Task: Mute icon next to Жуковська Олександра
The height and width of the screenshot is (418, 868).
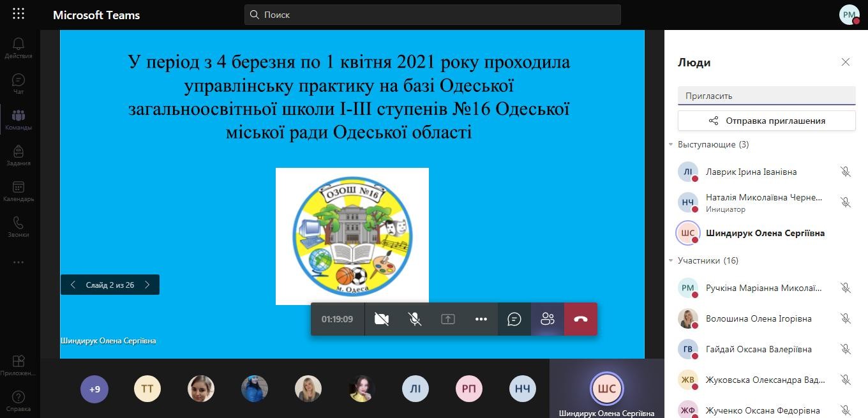Action: click(x=846, y=380)
